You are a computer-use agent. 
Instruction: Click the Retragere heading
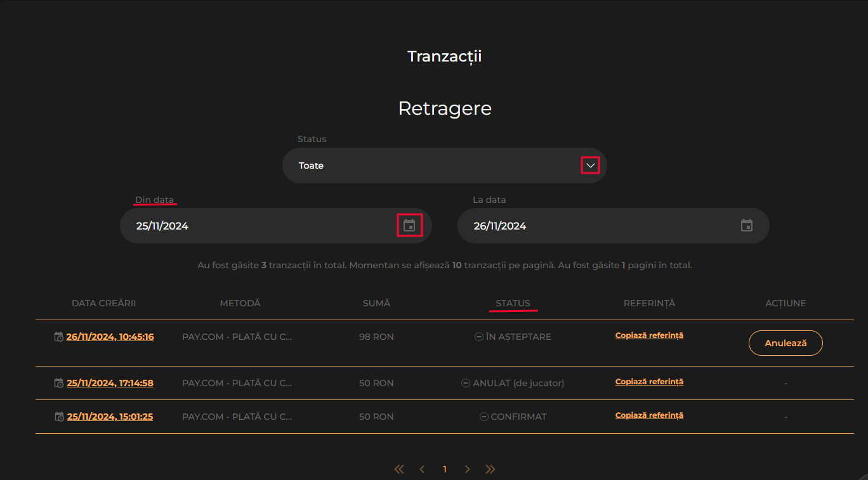pyautogui.click(x=445, y=108)
